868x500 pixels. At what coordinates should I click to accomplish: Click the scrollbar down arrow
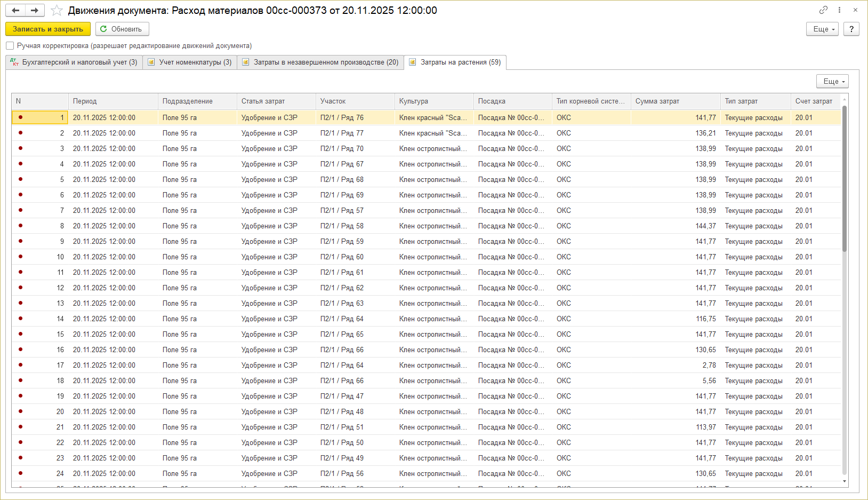(x=845, y=481)
